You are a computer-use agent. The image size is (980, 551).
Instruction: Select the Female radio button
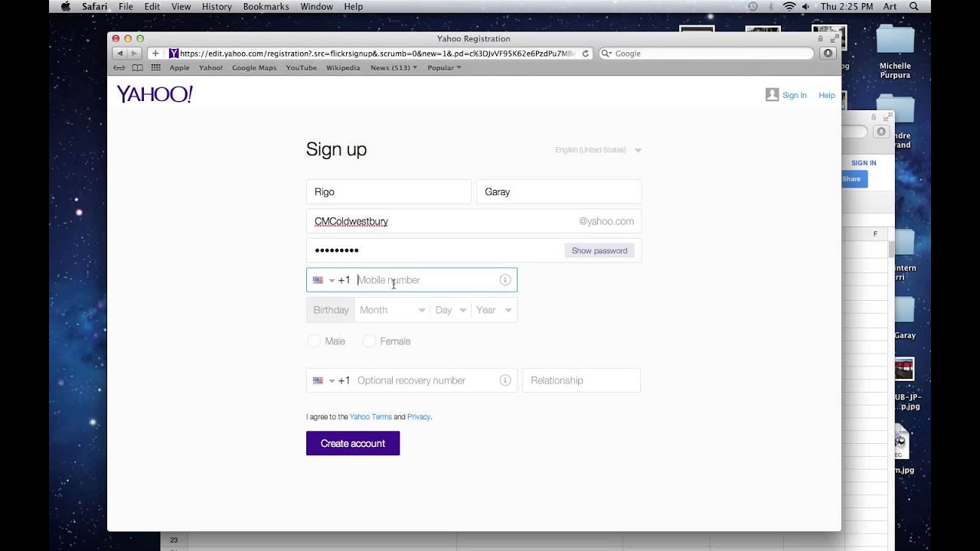point(369,341)
